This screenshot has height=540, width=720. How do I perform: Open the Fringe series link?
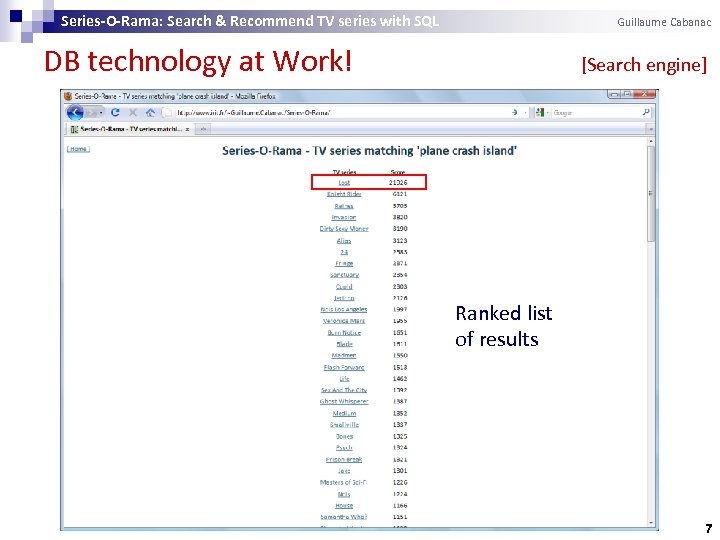[x=344, y=264]
